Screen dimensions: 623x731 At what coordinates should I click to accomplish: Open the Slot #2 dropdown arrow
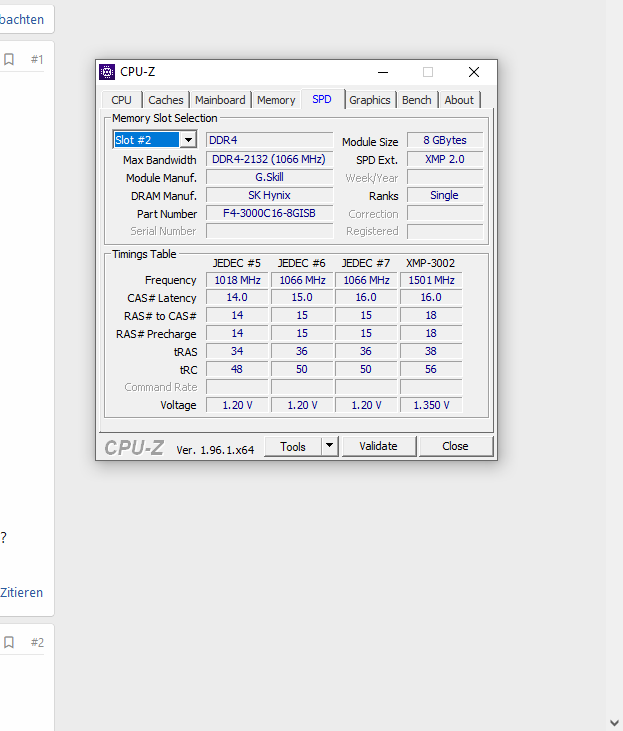pyautogui.click(x=188, y=140)
